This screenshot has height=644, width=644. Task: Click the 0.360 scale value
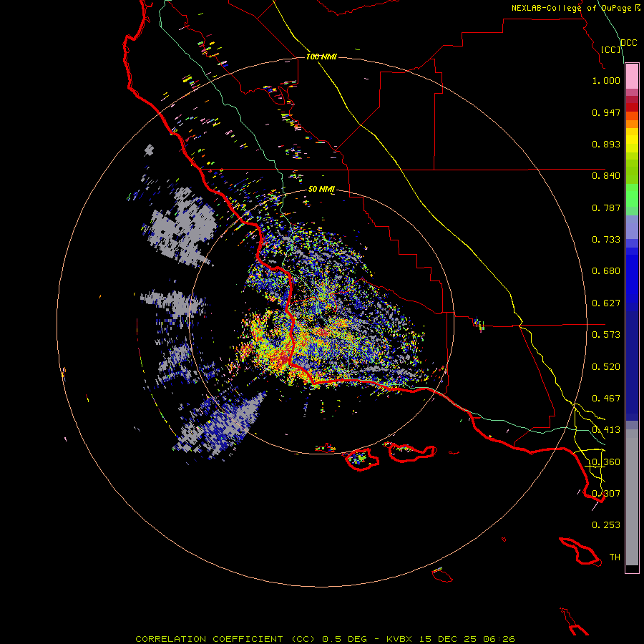pos(606,462)
